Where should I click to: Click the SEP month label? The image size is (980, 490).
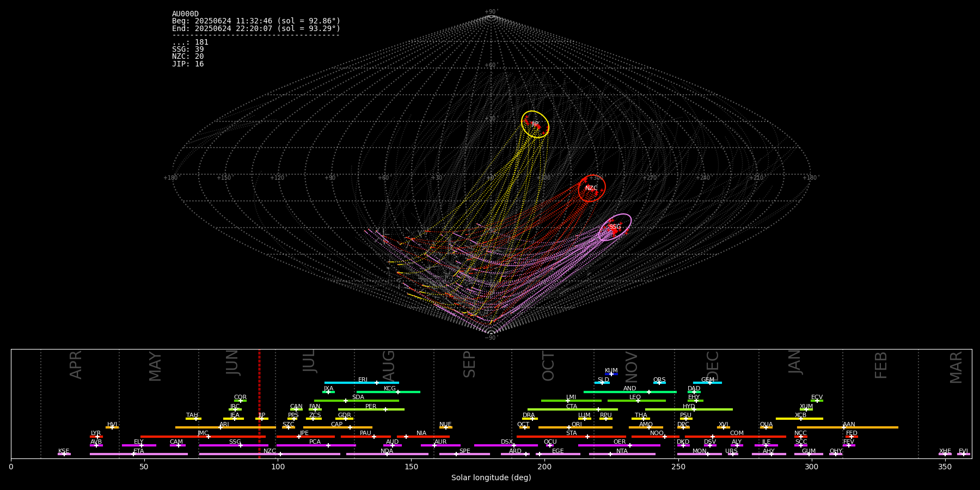pos(469,364)
